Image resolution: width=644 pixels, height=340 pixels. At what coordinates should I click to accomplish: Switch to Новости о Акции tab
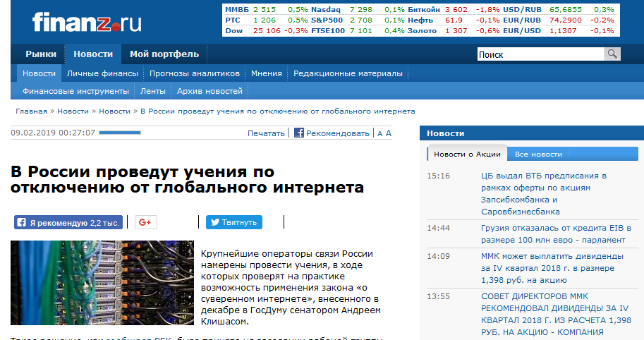tap(467, 154)
